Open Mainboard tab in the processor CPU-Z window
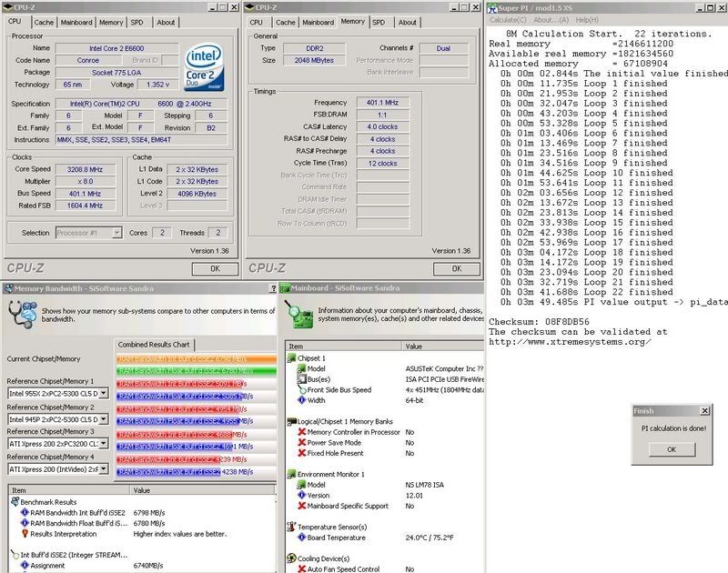This screenshot has width=728, height=573. [x=76, y=22]
